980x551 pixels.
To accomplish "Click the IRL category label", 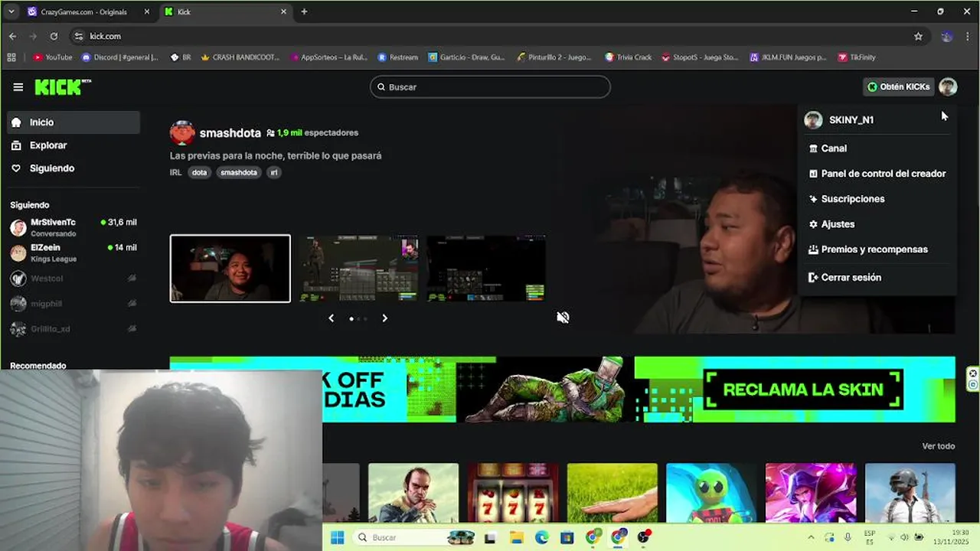I will [x=176, y=173].
